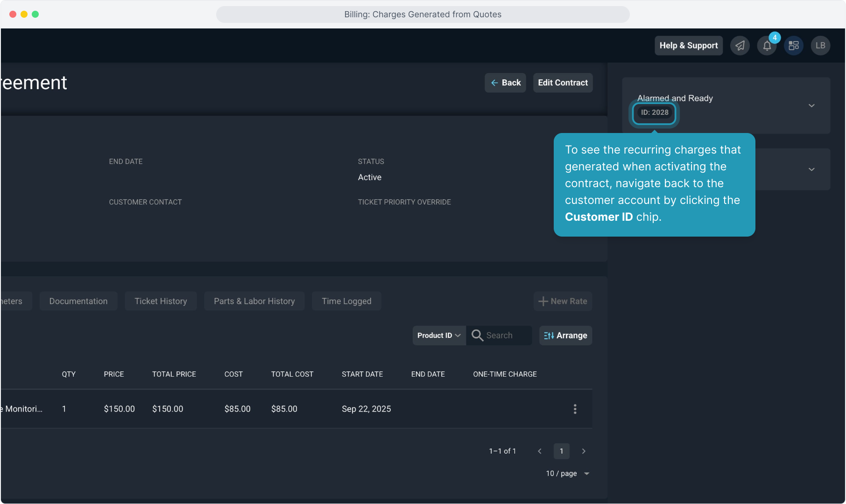Viewport: 846px width, 504px height.
Task: Open the LB user avatar menu
Action: (x=820, y=46)
